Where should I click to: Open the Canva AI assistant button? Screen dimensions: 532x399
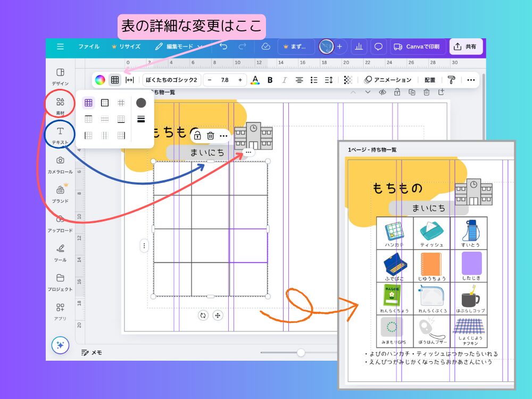point(60,345)
